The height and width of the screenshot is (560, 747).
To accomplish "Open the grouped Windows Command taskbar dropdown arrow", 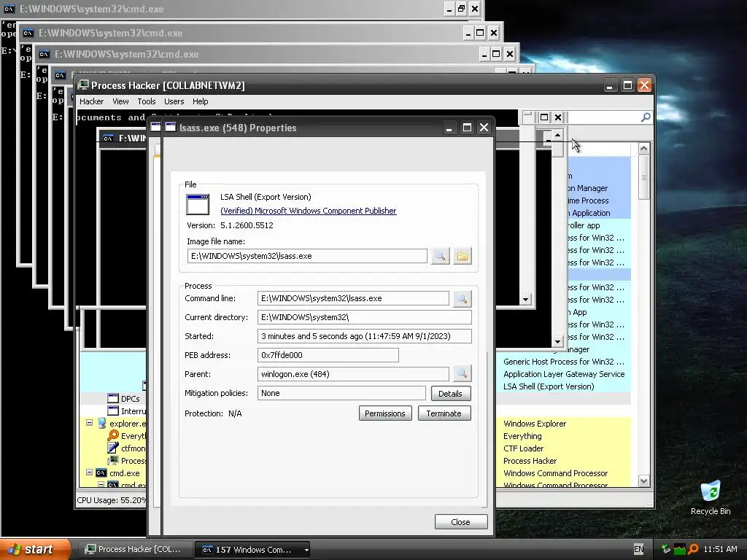I will tap(306, 550).
